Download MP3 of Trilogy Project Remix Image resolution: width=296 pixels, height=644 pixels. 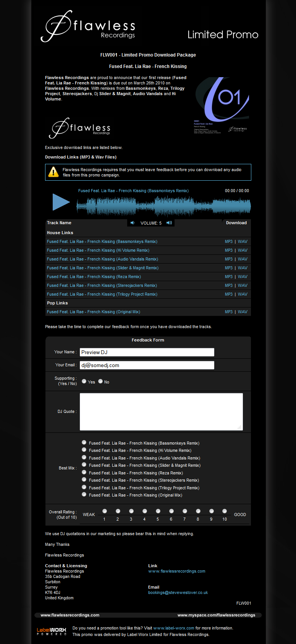(229, 294)
